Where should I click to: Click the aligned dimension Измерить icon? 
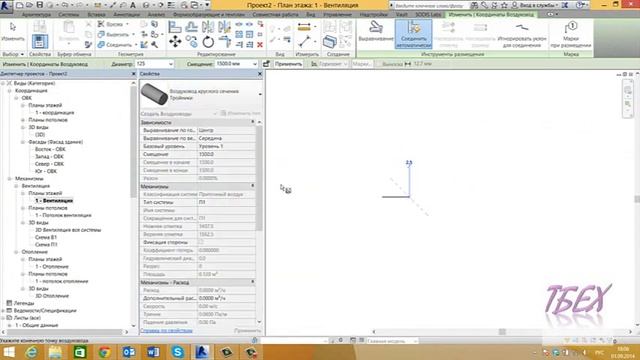[304, 27]
